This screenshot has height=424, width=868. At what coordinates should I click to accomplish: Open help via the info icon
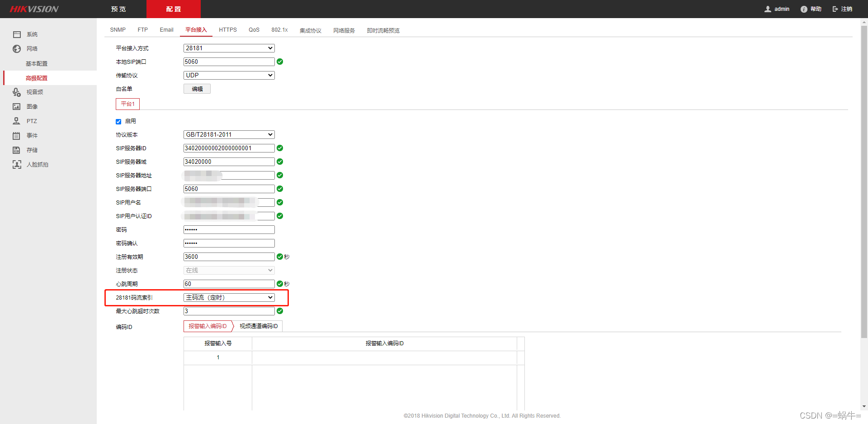804,9
